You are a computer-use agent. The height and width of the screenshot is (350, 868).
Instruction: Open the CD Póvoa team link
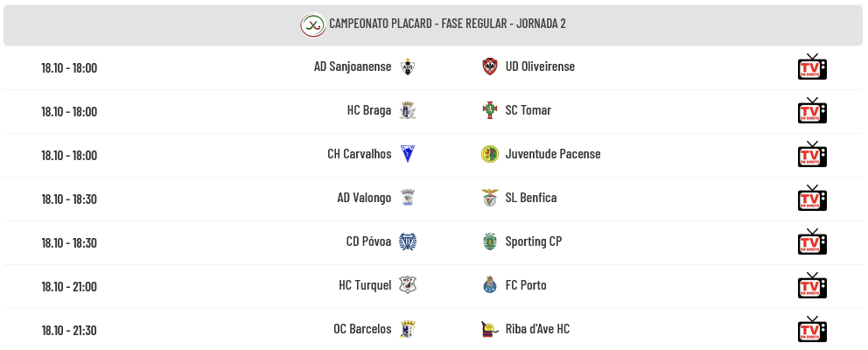pyautogui.click(x=368, y=241)
